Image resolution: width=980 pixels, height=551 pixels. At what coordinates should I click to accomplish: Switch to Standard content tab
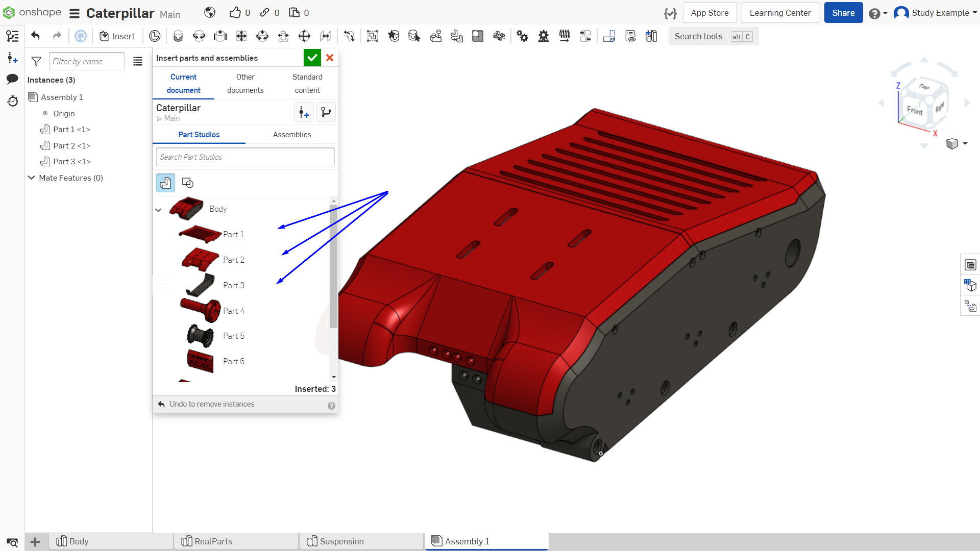[307, 84]
